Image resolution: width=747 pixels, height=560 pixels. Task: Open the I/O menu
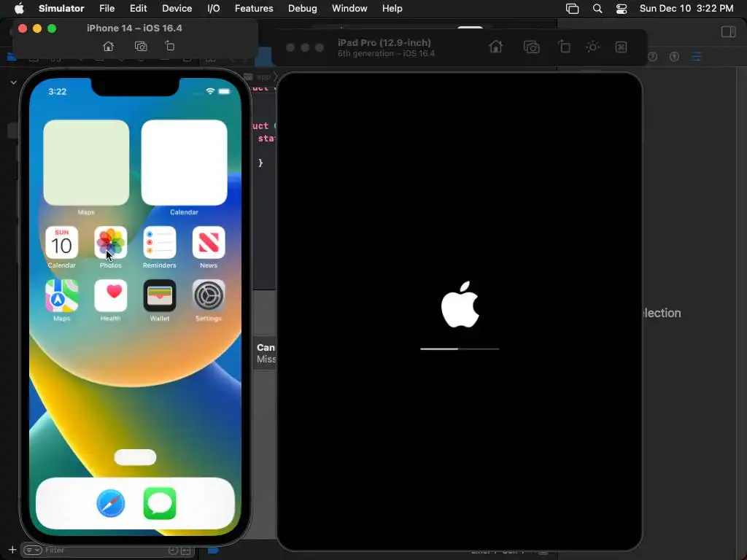point(214,8)
